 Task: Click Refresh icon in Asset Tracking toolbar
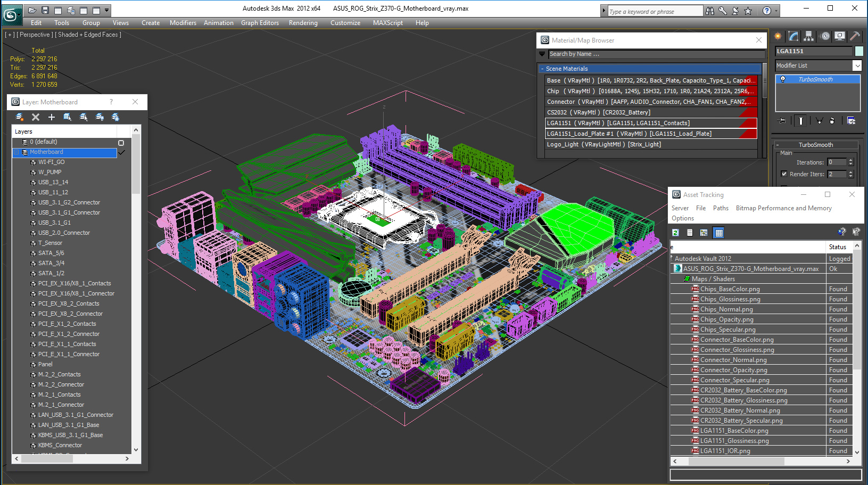(675, 233)
